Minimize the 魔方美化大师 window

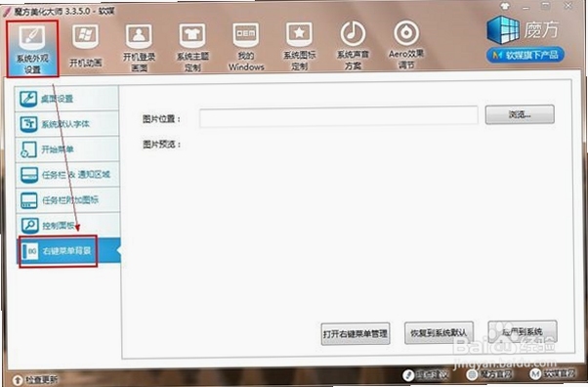pyautogui.click(x=525, y=7)
